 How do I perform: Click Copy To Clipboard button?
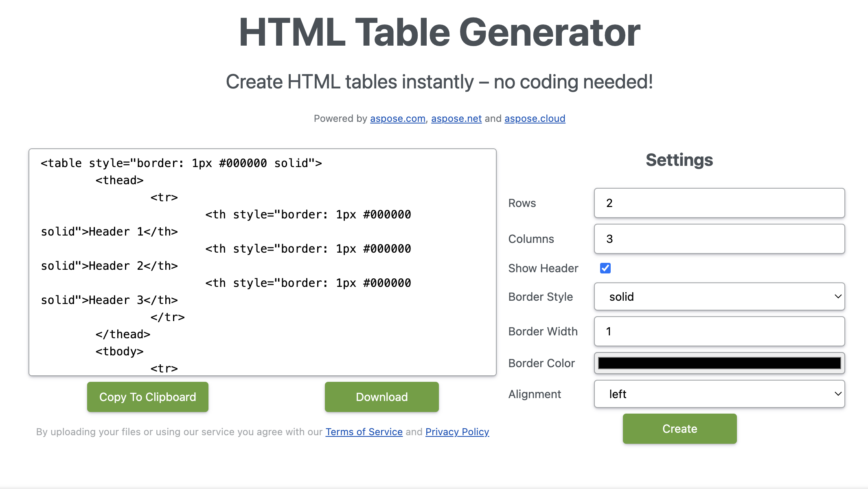point(148,397)
